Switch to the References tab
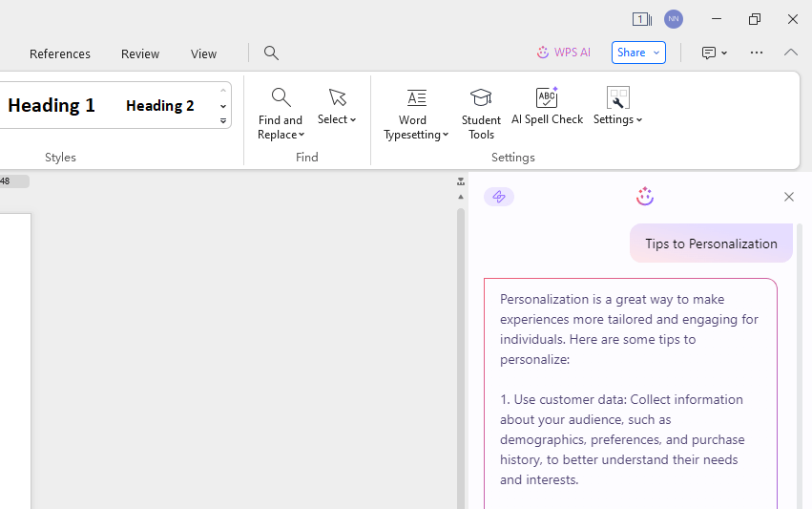The height and width of the screenshot is (509, 812). point(60,53)
